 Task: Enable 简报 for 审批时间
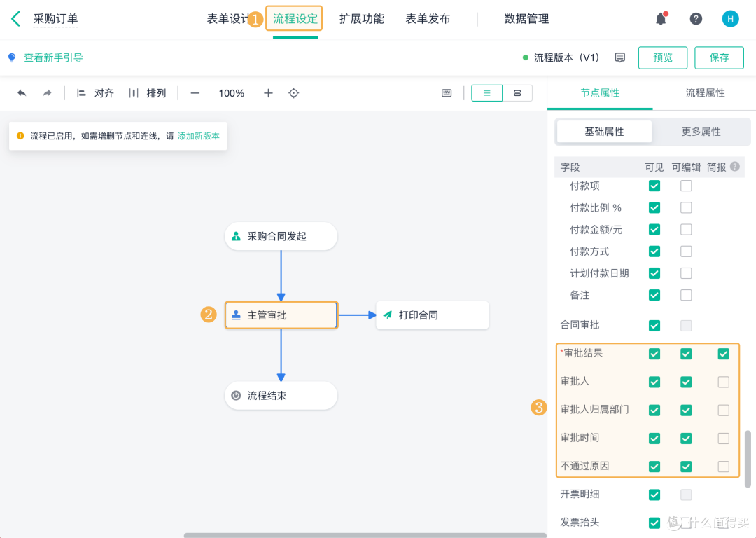(723, 438)
